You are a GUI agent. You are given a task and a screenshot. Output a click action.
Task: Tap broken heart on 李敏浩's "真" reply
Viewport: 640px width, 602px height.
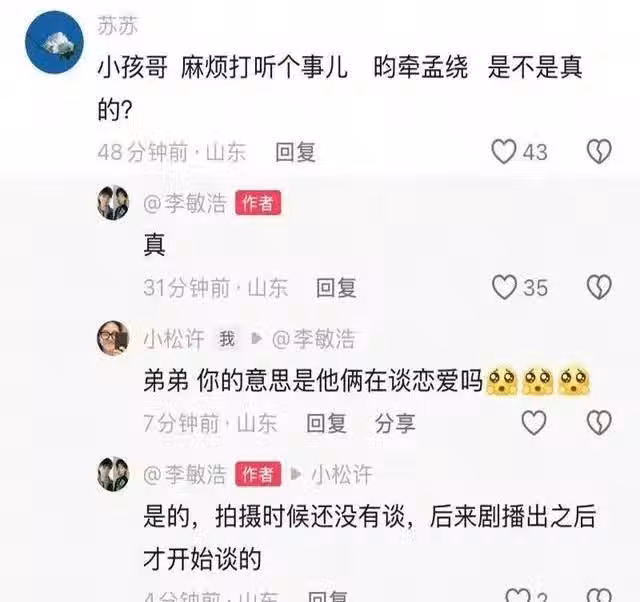click(x=599, y=287)
